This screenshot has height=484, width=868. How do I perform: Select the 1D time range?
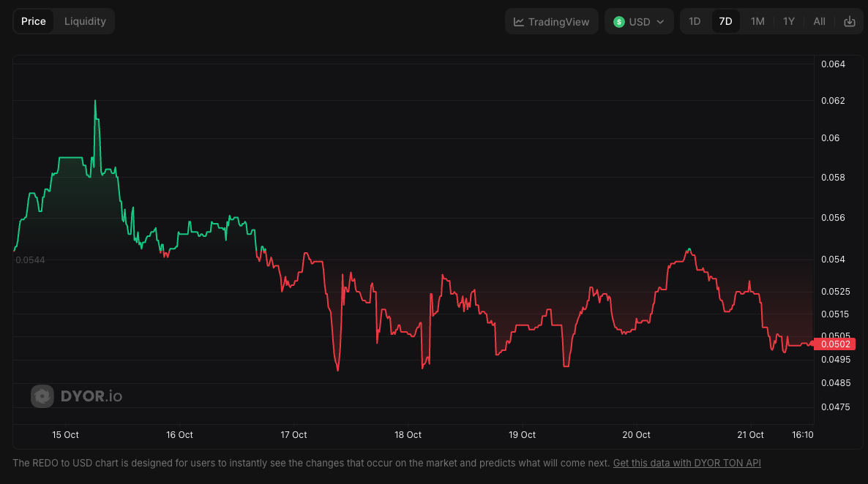click(695, 21)
